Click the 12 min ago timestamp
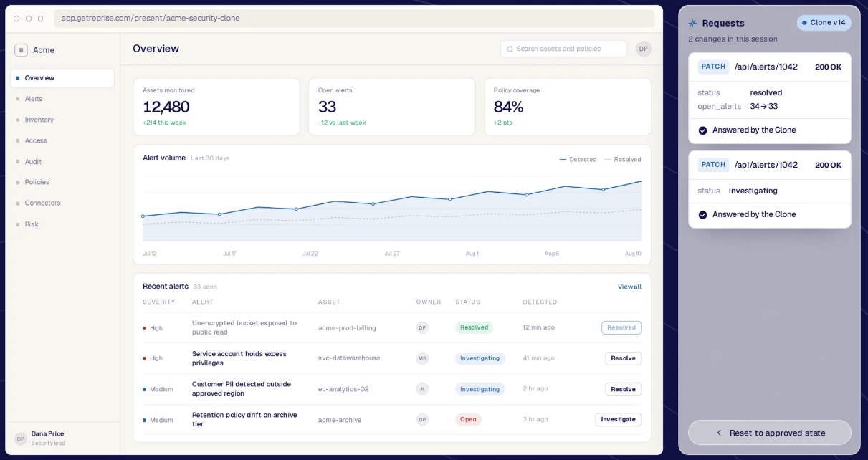This screenshot has width=868, height=460. point(539,327)
